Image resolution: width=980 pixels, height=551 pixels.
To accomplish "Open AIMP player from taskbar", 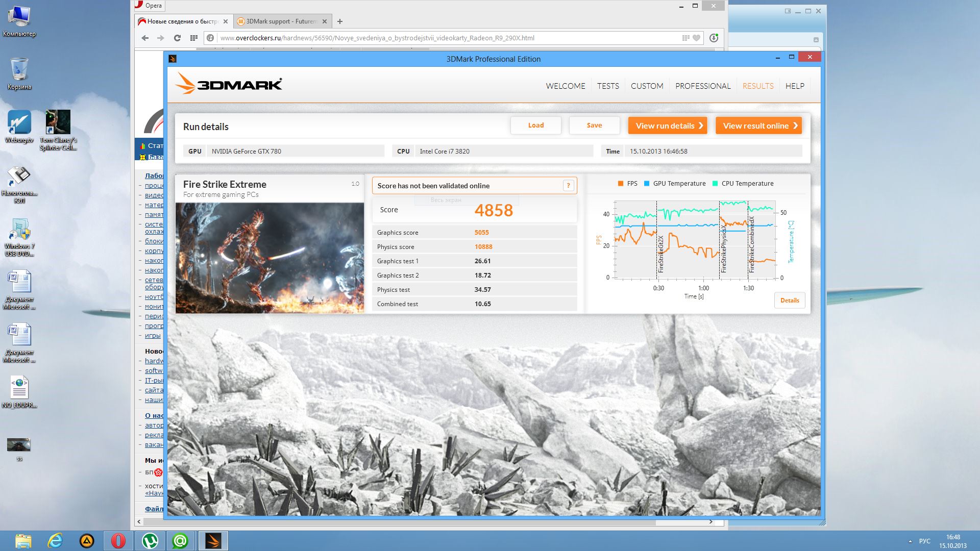I will click(87, 541).
